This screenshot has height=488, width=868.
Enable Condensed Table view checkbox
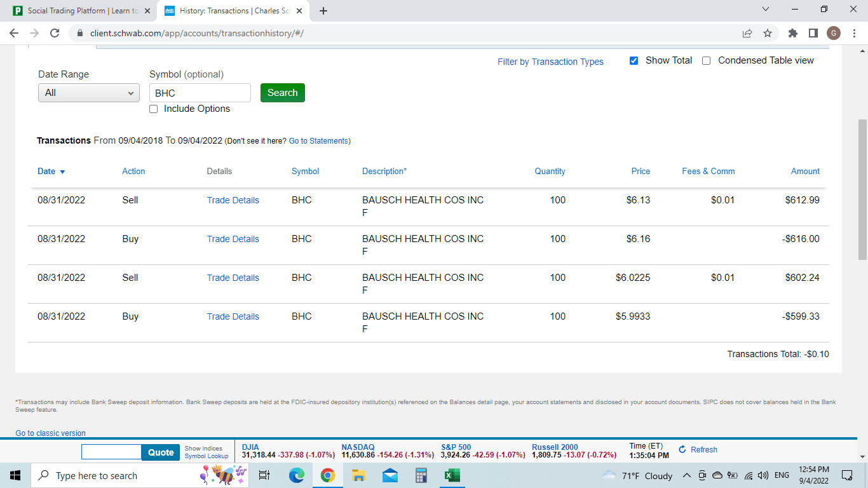706,61
